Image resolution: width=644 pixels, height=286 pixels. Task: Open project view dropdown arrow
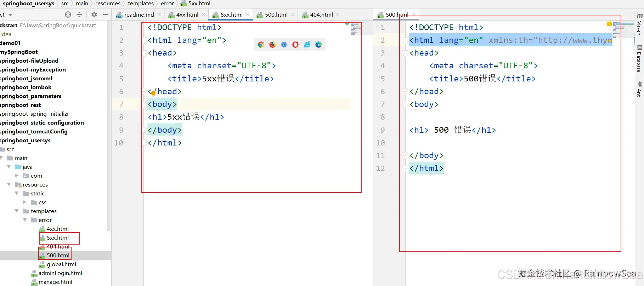click(x=10, y=15)
